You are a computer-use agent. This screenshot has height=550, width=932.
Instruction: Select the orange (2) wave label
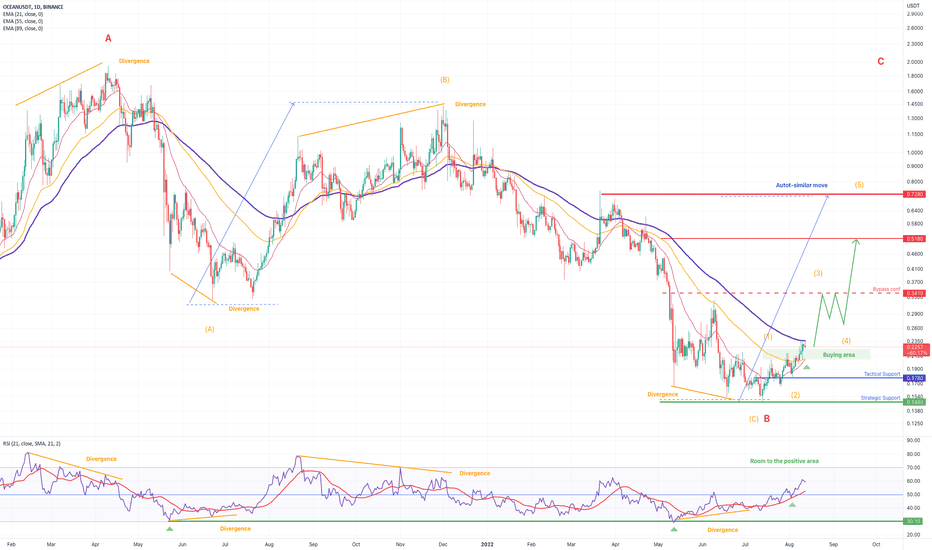pos(795,395)
